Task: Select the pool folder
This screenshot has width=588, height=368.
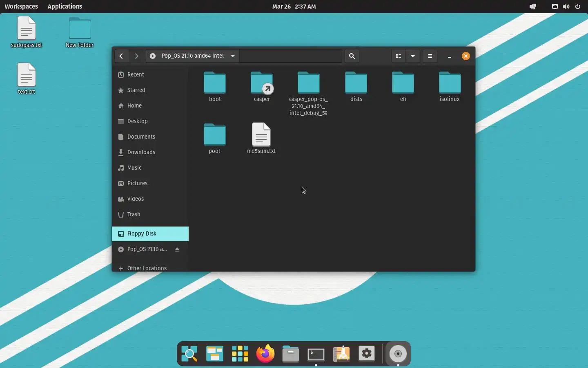Action: 215,139
